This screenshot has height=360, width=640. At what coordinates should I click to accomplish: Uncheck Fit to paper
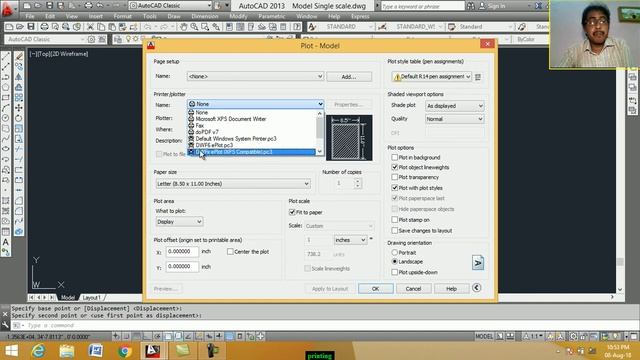(x=292, y=212)
